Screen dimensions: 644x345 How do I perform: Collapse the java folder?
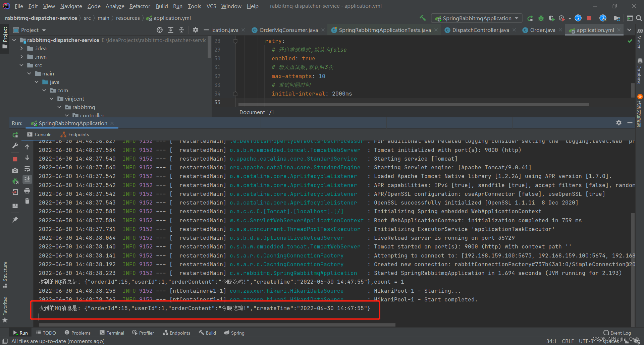click(37, 82)
